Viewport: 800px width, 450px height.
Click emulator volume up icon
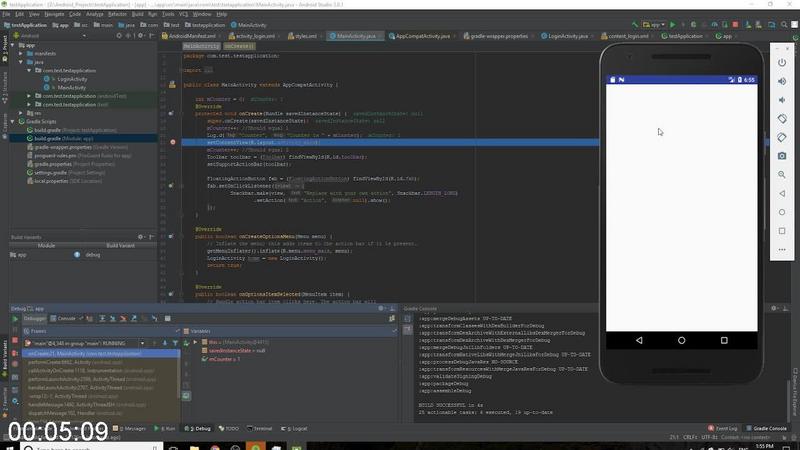[782, 81]
